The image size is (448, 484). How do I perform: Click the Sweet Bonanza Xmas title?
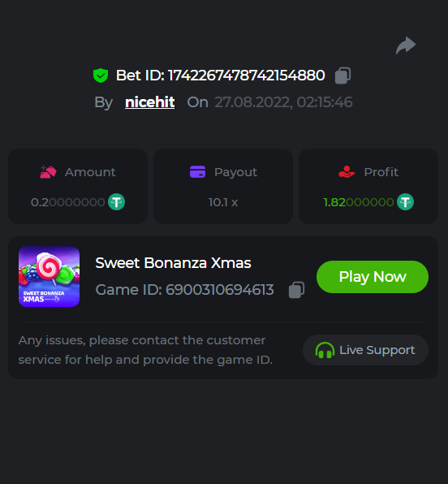[173, 263]
